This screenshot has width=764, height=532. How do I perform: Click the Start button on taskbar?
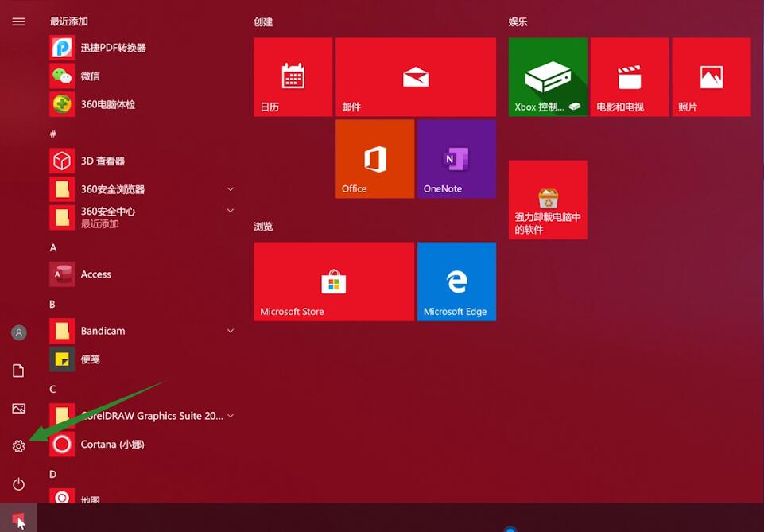[x=18, y=518]
